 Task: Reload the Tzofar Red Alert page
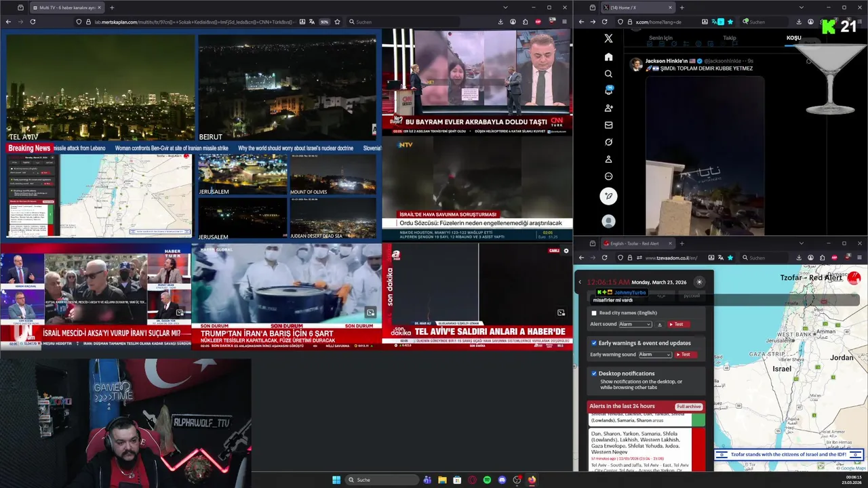[604, 258]
